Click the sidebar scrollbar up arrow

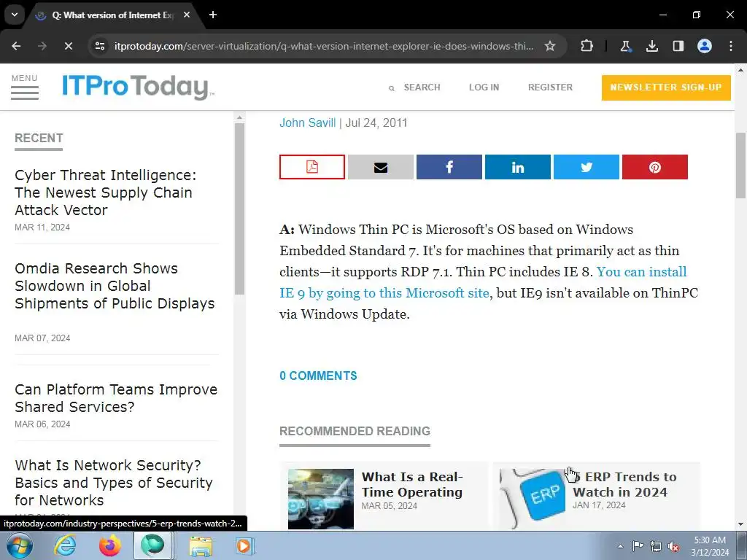pos(239,117)
